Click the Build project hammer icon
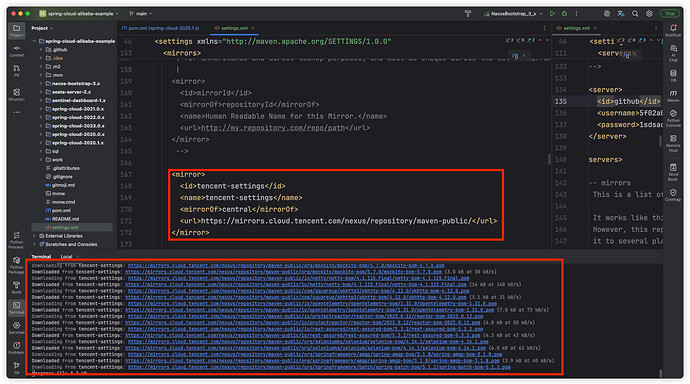 tap(468, 14)
